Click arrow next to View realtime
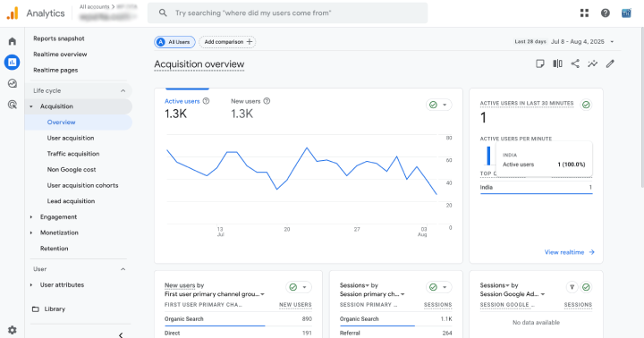Image resolution: width=644 pixels, height=338 pixels. coord(591,252)
